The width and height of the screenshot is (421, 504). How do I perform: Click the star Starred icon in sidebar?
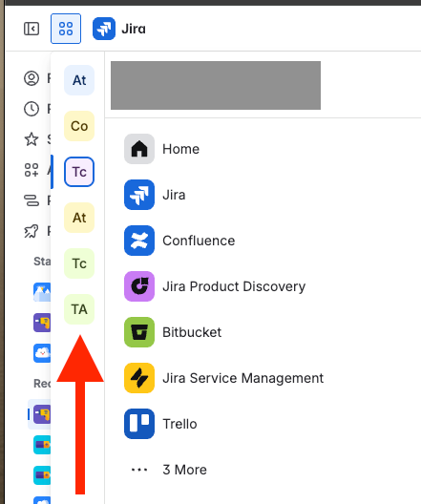pyautogui.click(x=32, y=139)
